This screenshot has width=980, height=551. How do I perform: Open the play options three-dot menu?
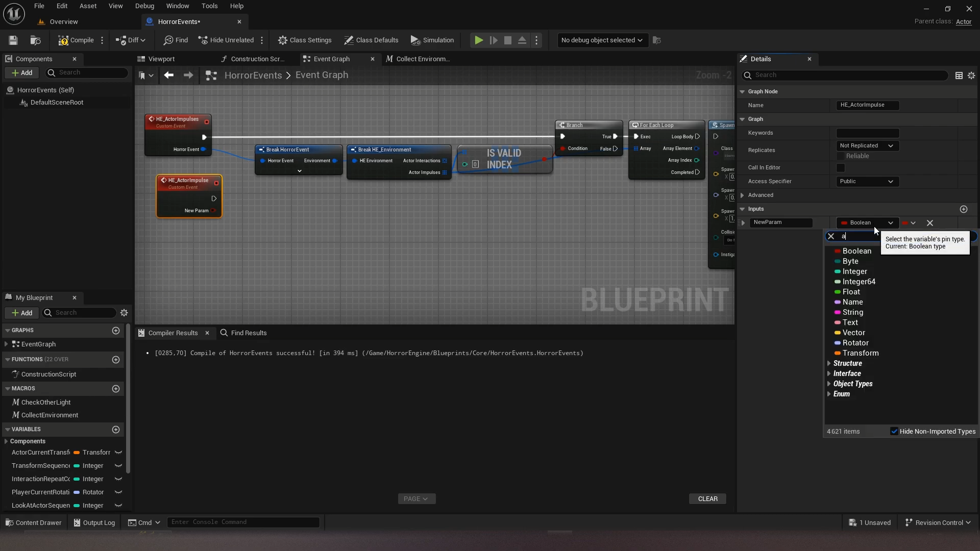[536, 40]
